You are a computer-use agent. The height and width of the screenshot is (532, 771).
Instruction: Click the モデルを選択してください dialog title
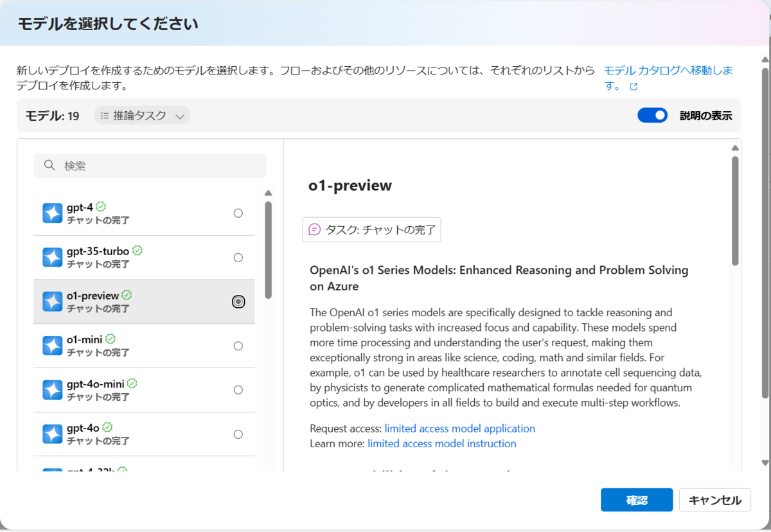click(107, 24)
